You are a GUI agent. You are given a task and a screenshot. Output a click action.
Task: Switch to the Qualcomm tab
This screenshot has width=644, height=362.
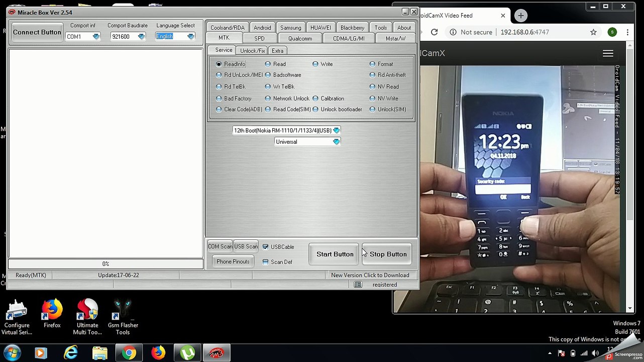[300, 39]
